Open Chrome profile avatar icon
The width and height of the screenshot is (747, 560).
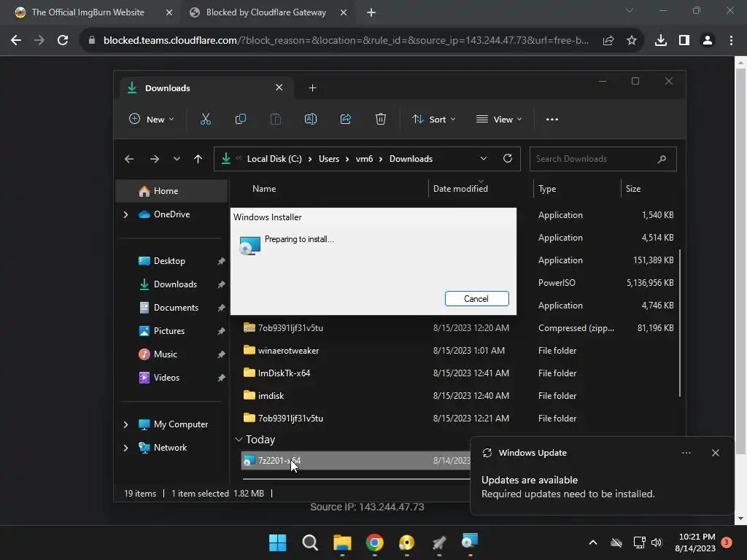pyautogui.click(x=708, y=41)
